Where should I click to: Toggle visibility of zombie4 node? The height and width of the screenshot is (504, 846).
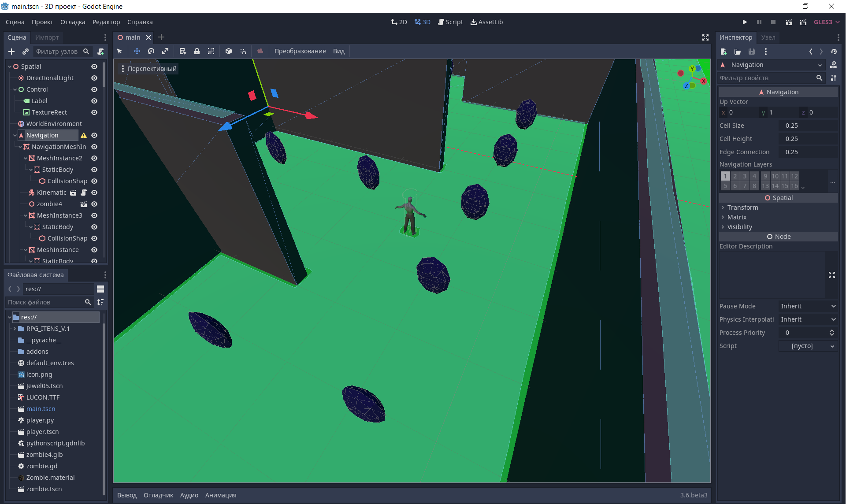(x=94, y=204)
